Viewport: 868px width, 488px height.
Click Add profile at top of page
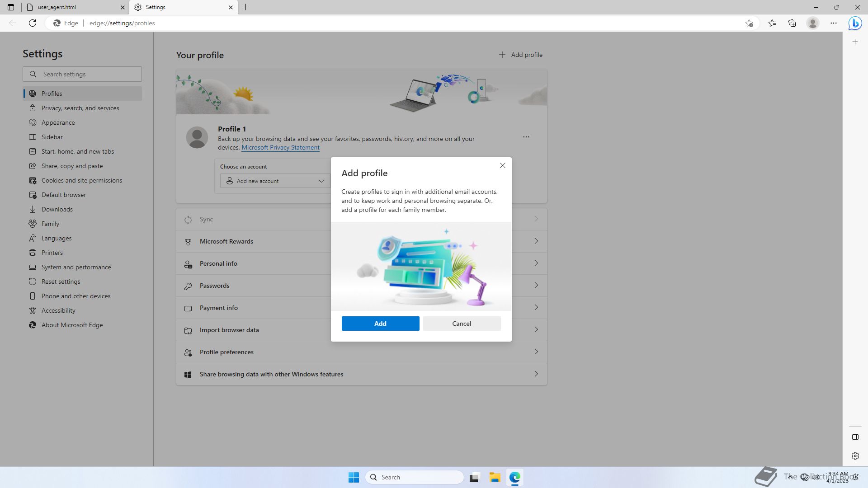(520, 55)
